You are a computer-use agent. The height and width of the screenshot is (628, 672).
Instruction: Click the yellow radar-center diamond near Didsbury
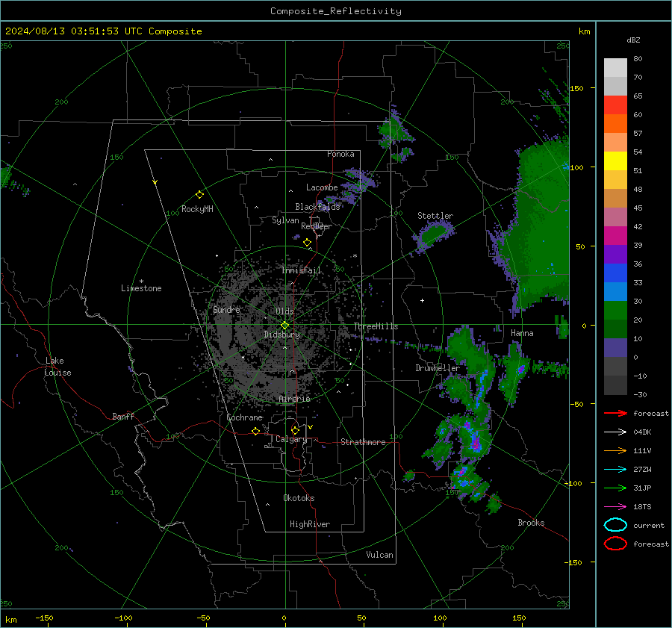(x=284, y=326)
